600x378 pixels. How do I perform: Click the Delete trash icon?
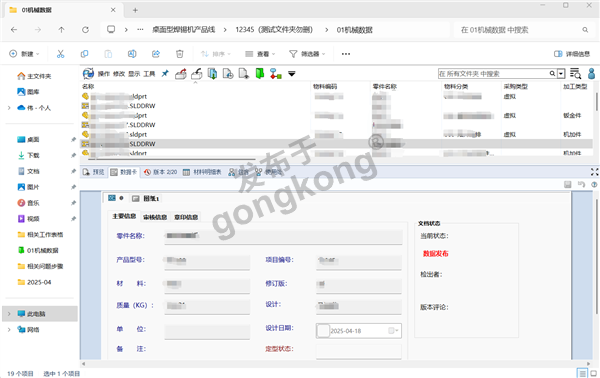tap(179, 54)
